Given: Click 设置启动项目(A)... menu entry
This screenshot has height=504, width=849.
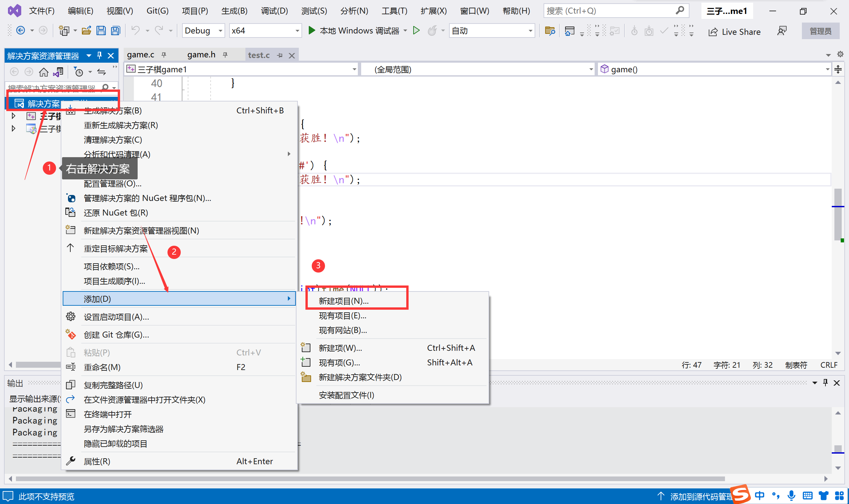Looking at the screenshot, I should click(116, 317).
